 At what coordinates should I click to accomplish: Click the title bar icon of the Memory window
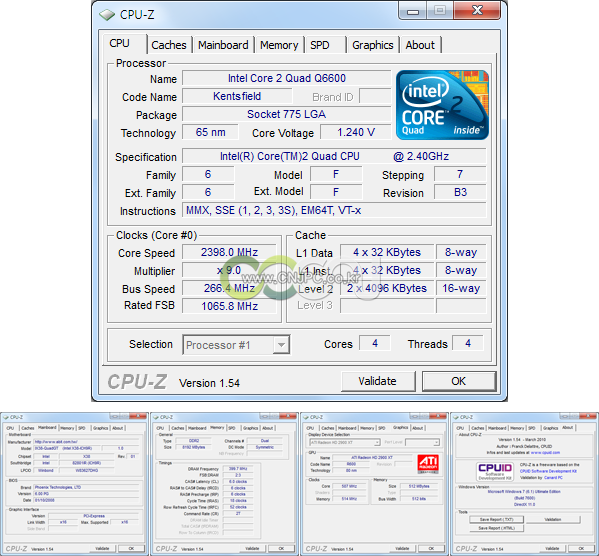tap(156, 417)
